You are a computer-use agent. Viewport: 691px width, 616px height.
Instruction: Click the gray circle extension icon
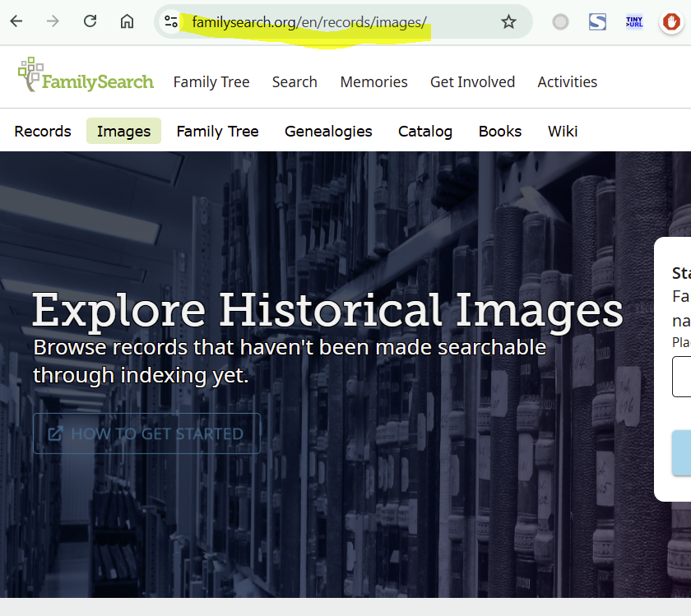560,21
